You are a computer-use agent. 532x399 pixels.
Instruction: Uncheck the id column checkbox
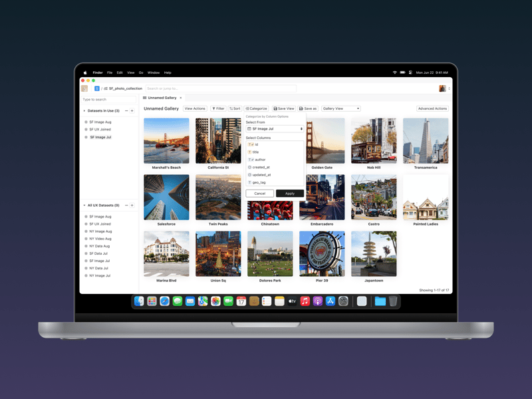(253, 145)
